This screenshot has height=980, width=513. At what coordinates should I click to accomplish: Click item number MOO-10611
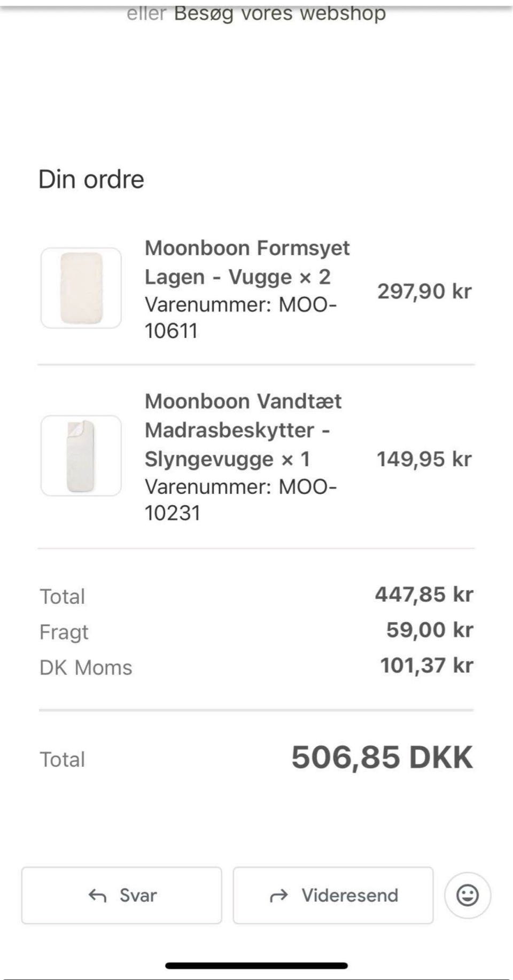click(240, 318)
